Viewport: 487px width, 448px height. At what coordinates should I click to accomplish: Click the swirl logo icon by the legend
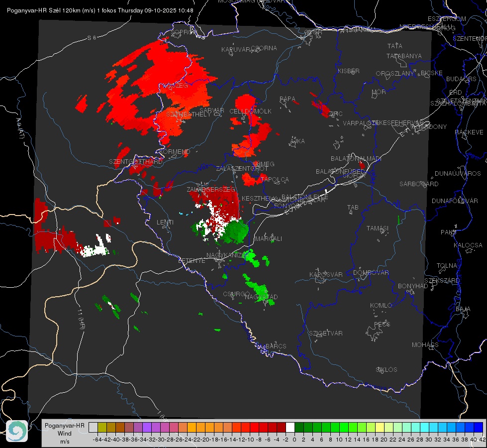pyautogui.click(x=17, y=431)
